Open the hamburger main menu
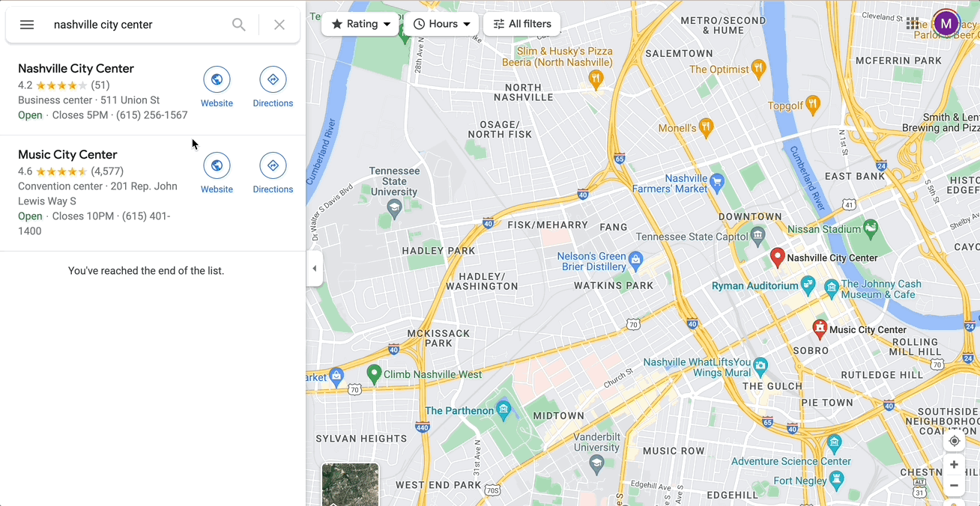 tap(27, 25)
